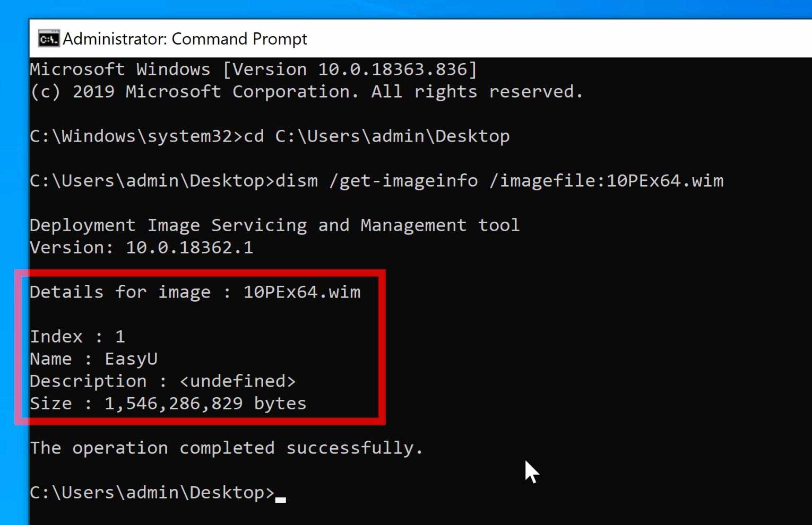Click the '/get-imageinfo' argument
This screenshot has height=525, width=812.
coord(403,181)
